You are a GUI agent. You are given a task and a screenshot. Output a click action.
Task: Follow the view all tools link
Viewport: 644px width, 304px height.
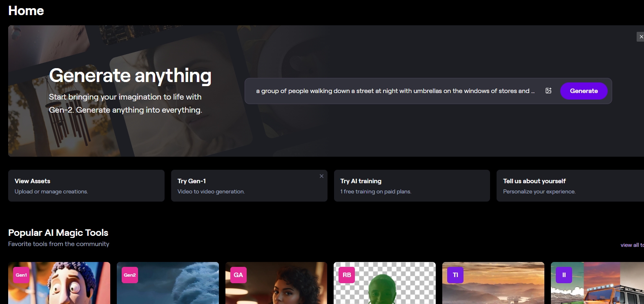pos(632,245)
